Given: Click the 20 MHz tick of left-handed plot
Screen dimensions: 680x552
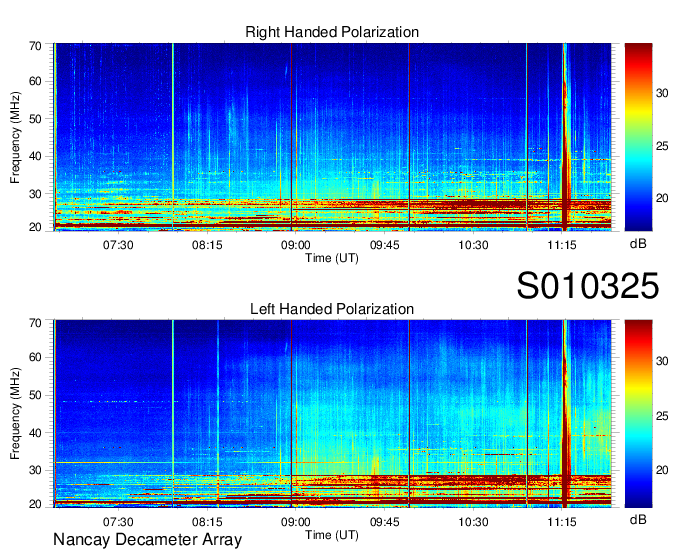Looking at the screenshot, I should click(x=35, y=504).
